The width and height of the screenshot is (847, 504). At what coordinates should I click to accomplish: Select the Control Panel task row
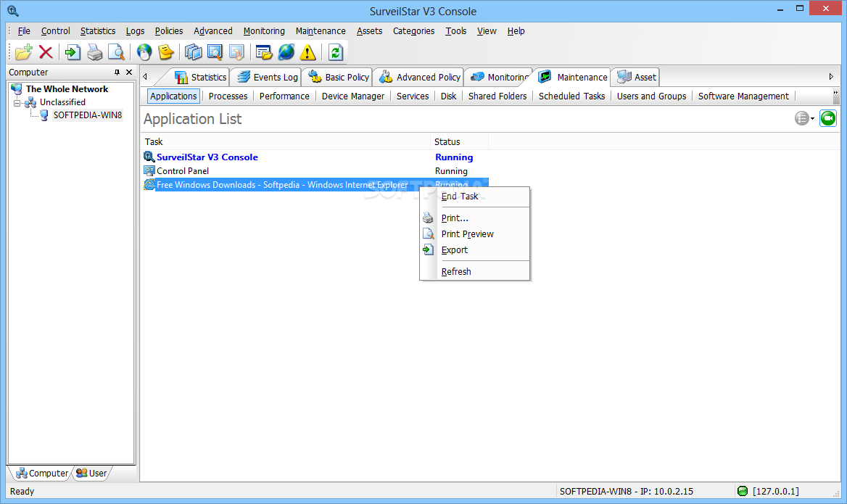point(315,171)
